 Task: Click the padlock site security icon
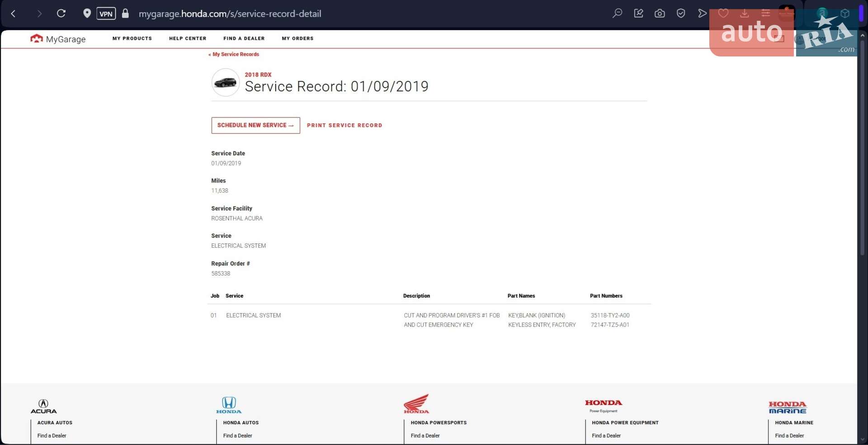125,13
